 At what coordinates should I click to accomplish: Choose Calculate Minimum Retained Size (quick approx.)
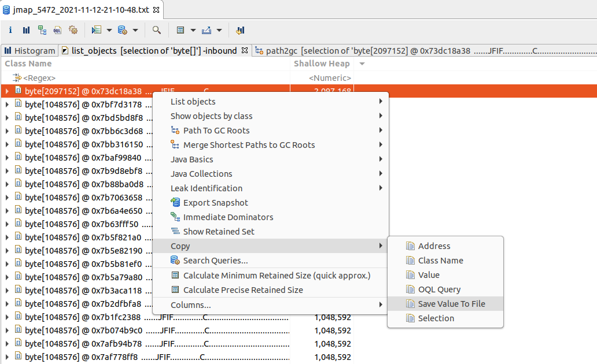pos(271,276)
